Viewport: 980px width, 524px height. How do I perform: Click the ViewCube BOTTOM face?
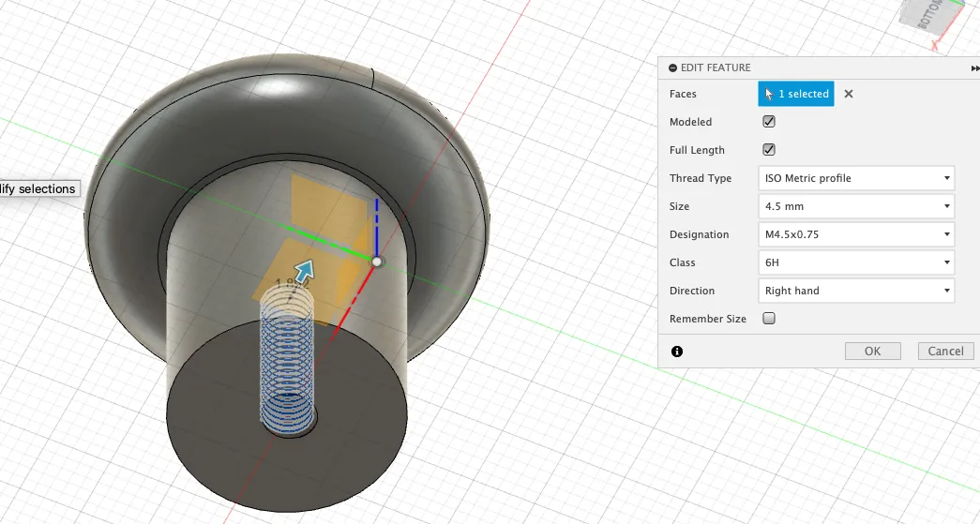pyautogui.click(x=931, y=21)
